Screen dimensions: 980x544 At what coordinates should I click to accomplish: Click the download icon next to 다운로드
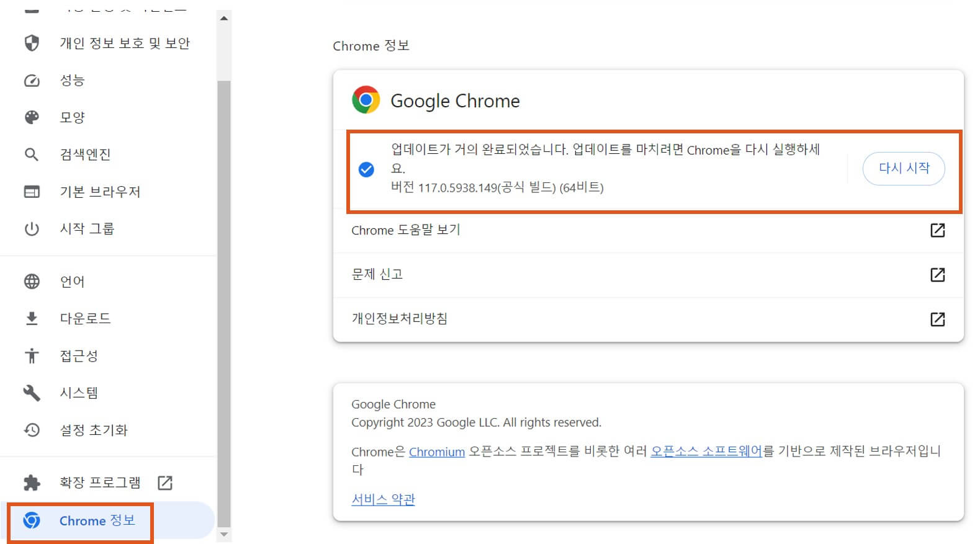click(x=32, y=319)
